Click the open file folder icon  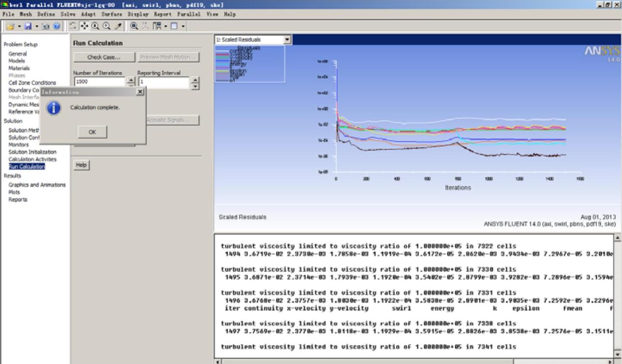[10, 26]
